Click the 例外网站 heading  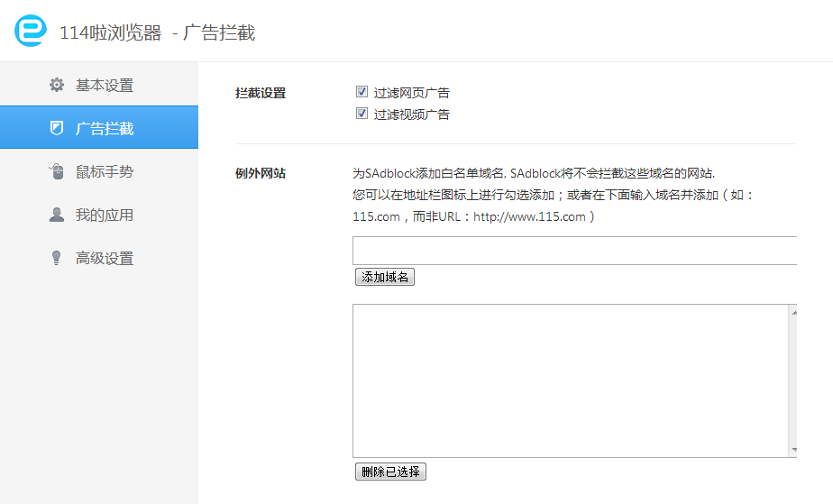261,173
